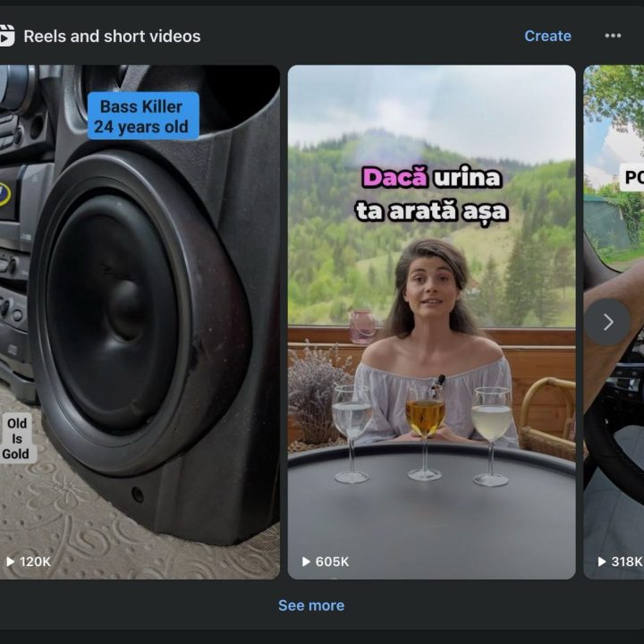Click the blue "Bass Killer 24 years old" label

[x=141, y=116]
